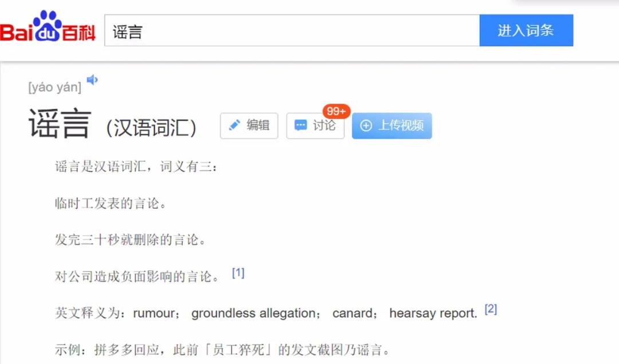
Task: Play the pronunciation speaker icon
Action: (x=92, y=80)
